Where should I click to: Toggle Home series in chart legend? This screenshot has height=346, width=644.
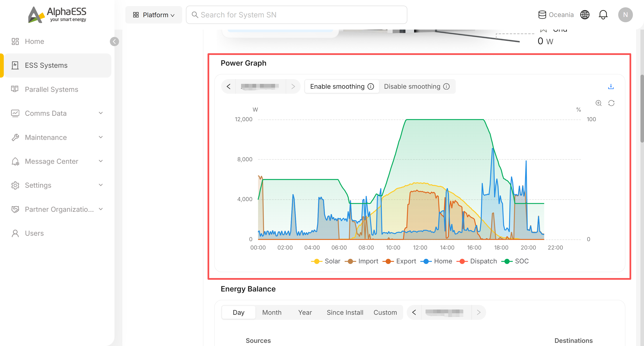[x=436, y=261]
